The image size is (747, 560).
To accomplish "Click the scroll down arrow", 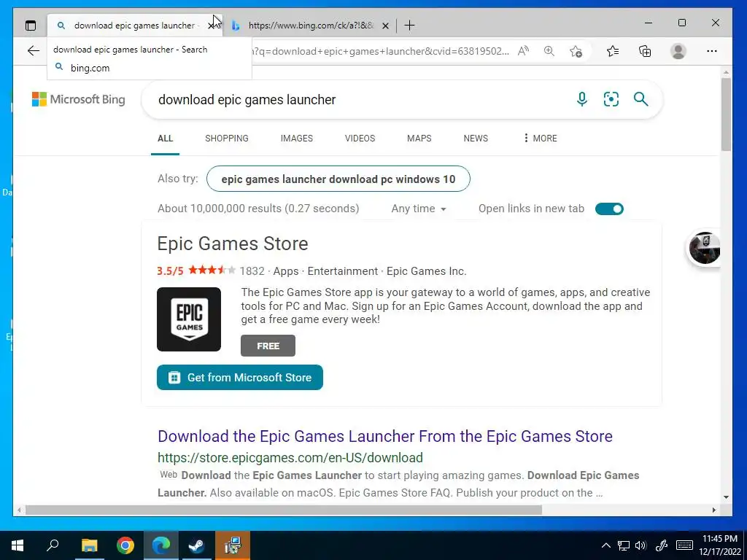I will 726,497.
